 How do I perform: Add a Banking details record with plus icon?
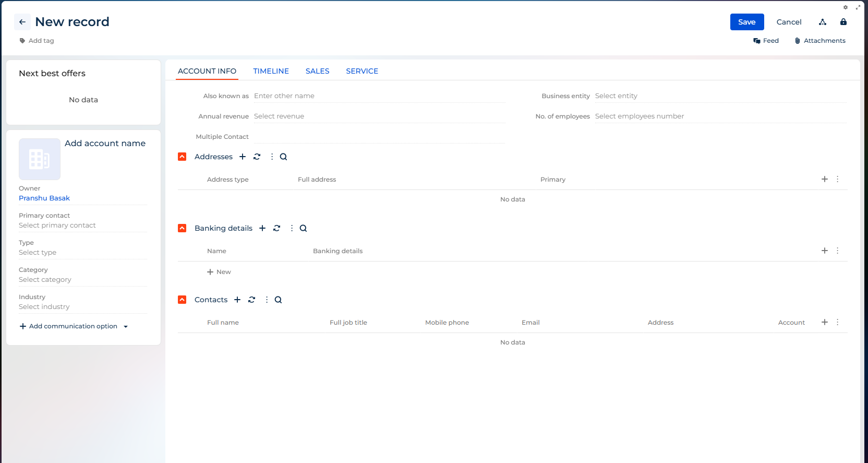coord(262,228)
